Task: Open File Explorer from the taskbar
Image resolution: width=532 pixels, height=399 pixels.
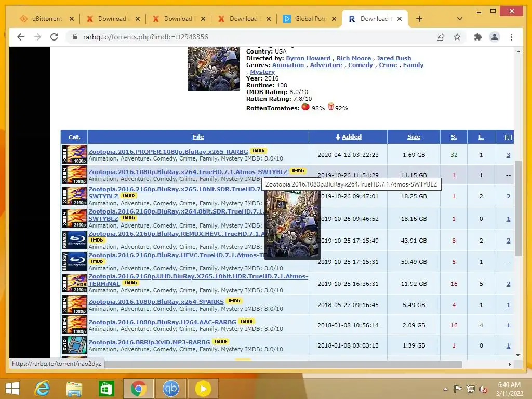Action: 74,389
